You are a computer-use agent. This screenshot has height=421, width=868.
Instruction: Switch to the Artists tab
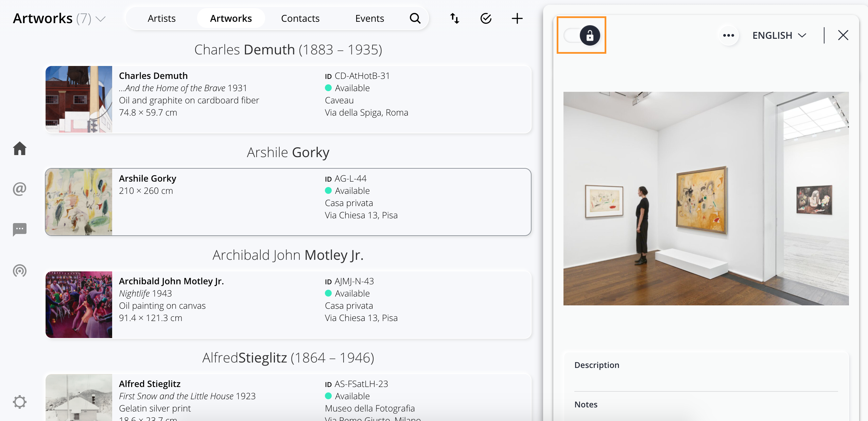[161, 18]
